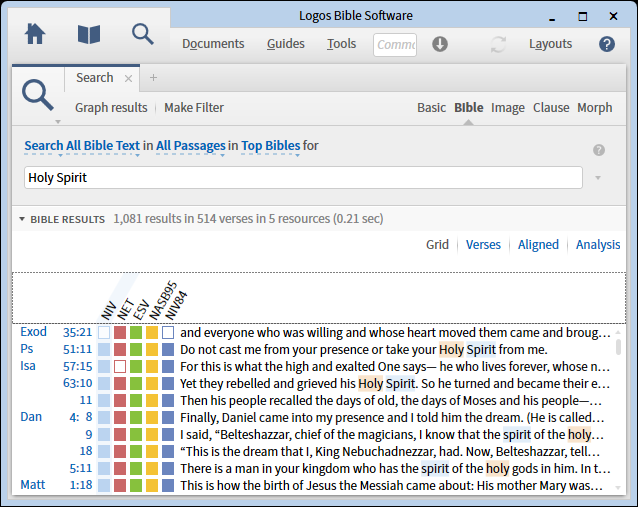Click the gray search help icon

point(599,150)
